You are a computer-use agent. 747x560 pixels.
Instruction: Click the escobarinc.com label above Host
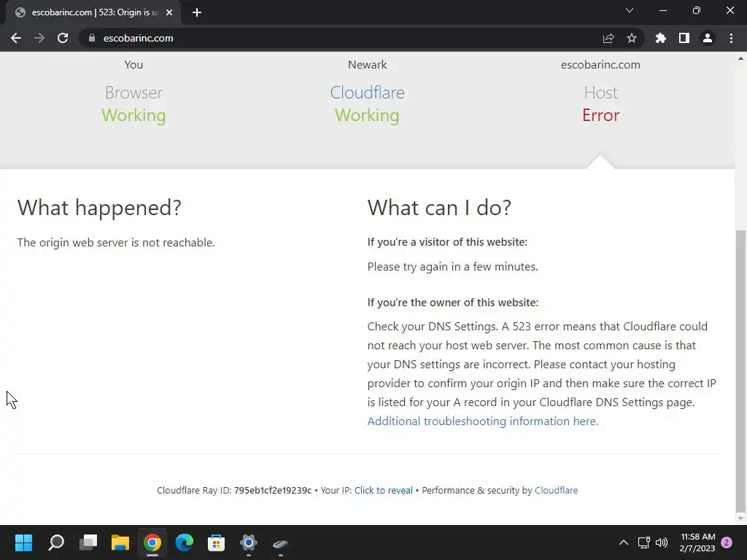(600, 65)
